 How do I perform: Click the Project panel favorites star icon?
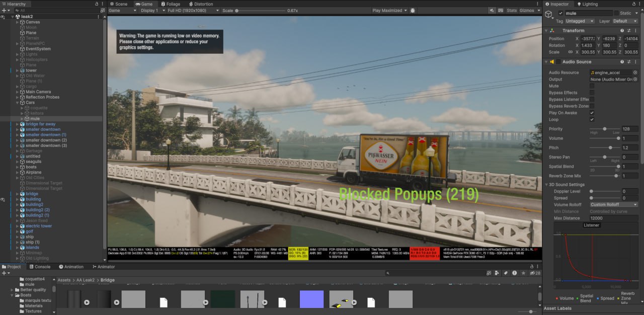(524, 273)
